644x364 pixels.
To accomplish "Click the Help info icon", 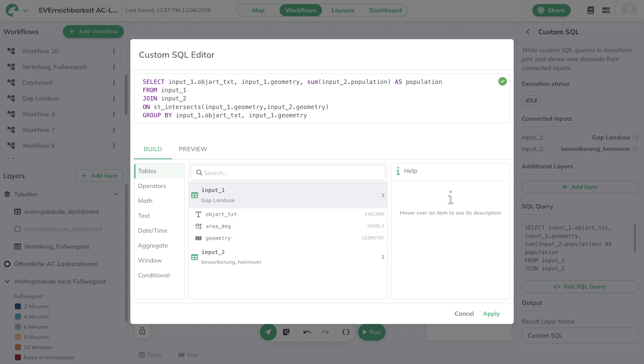I will 398,171.
